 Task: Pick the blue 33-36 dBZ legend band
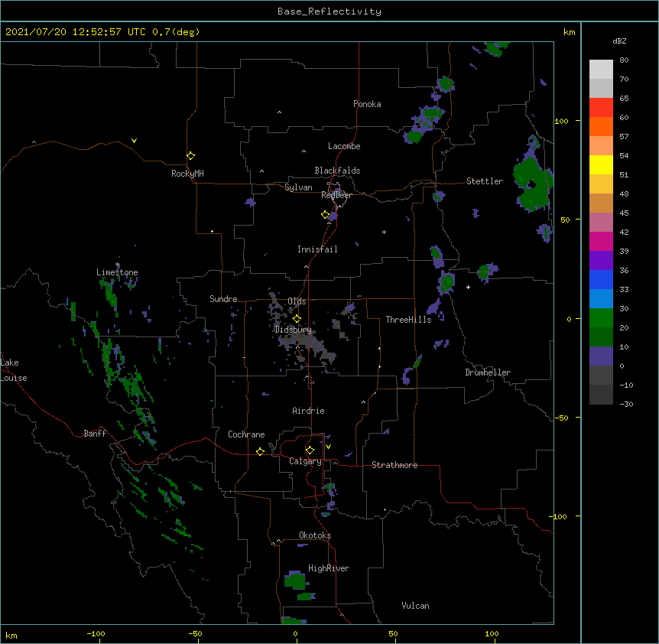(x=601, y=279)
